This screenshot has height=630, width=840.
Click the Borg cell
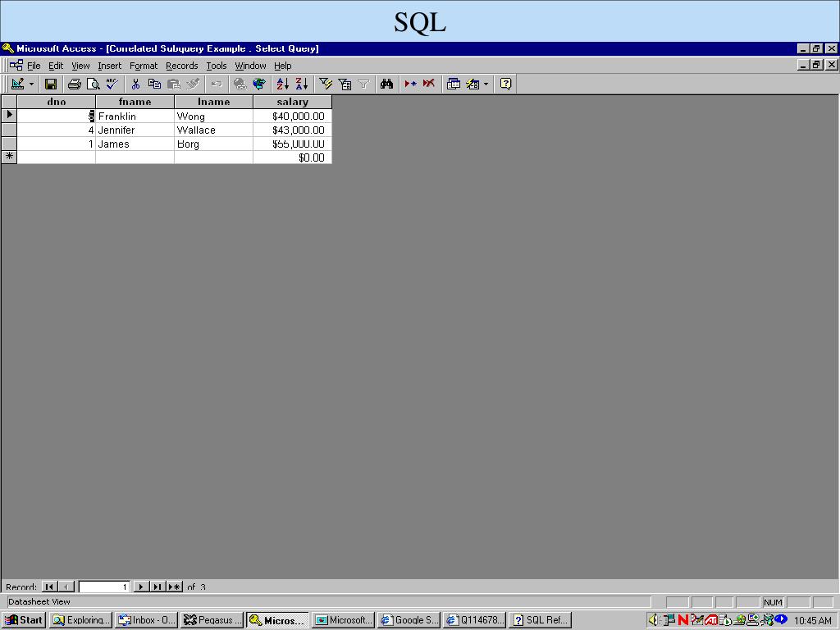pyautogui.click(x=214, y=144)
